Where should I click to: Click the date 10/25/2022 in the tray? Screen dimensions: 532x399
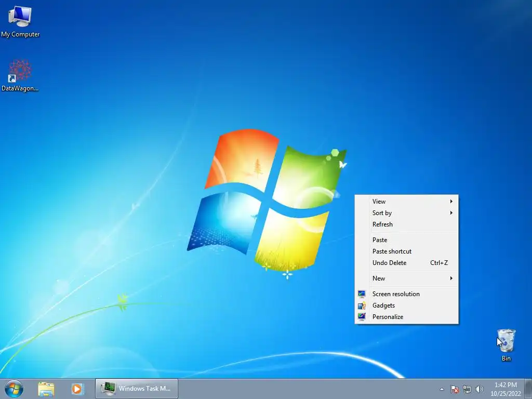click(506, 394)
